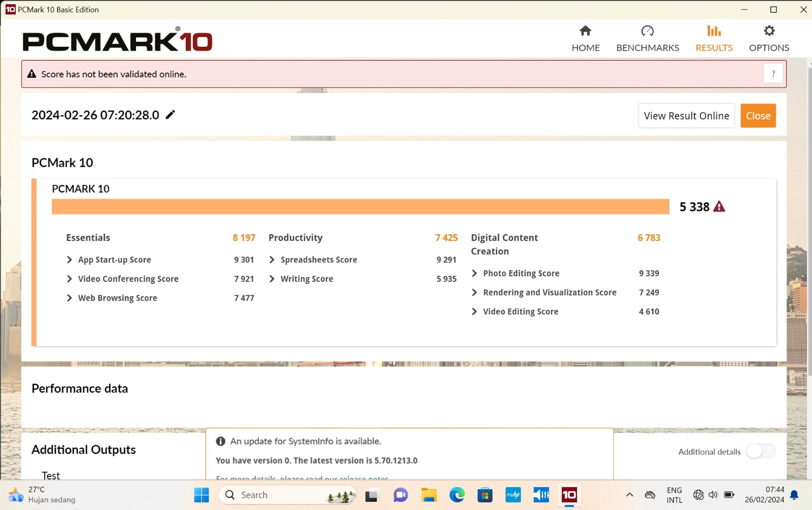Click the result date 2024-02-26 07:20:28.0
Image resolution: width=812 pixels, height=510 pixels.
95,115
